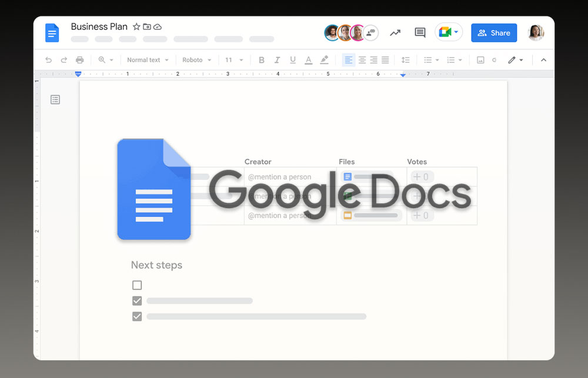Screen dimensions: 588x378
Task: Expand the Roboto font dropdown
Action: click(x=196, y=60)
